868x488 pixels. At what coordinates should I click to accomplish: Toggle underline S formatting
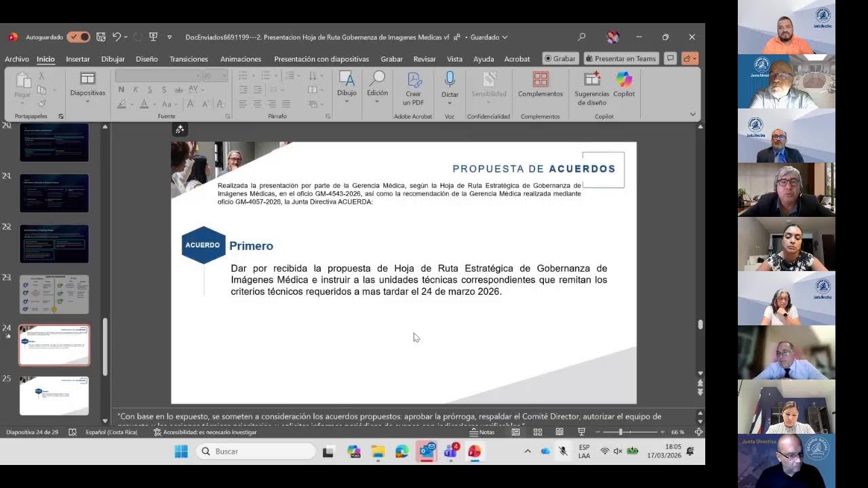[150, 89]
